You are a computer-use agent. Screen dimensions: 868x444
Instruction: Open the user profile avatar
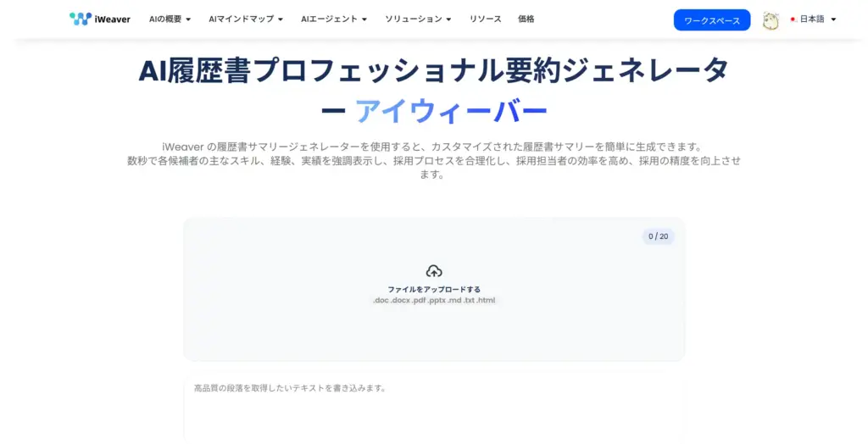click(770, 20)
